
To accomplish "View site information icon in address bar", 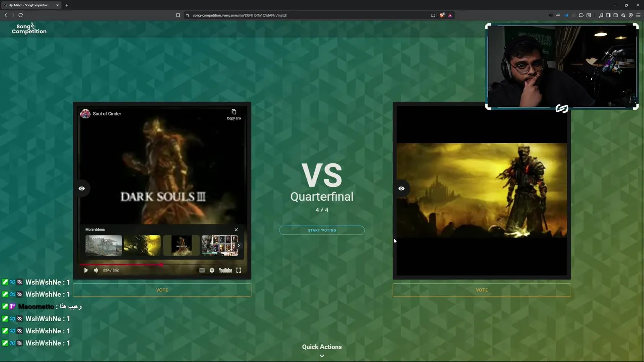I will (188, 15).
